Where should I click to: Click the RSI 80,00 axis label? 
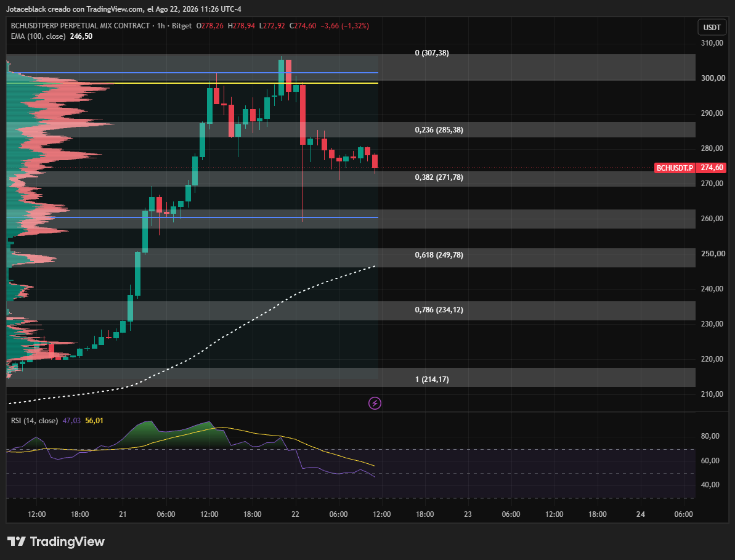coord(710,436)
